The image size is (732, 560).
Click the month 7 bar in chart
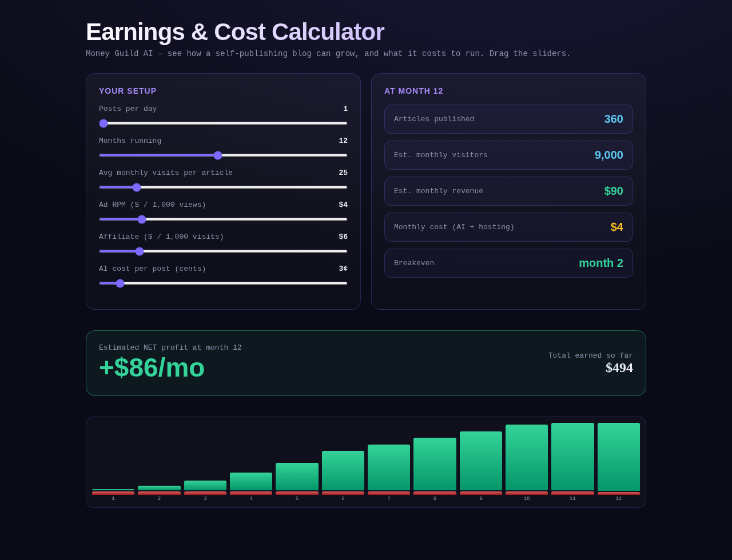point(389,470)
